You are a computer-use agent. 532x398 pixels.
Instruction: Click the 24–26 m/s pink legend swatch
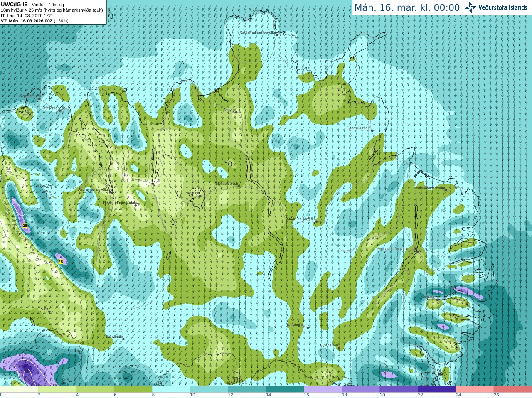[x=475, y=389]
